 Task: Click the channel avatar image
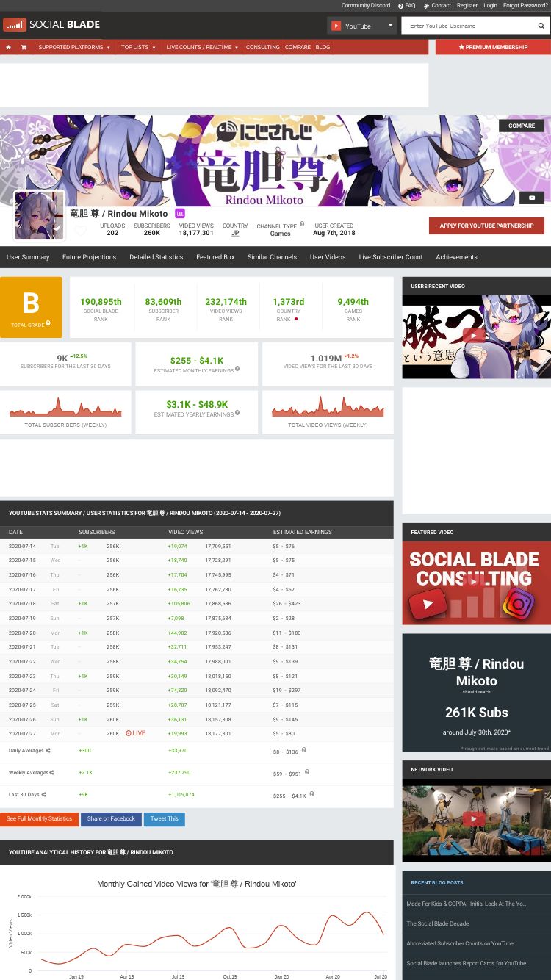pyautogui.click(x=39, y=215)
